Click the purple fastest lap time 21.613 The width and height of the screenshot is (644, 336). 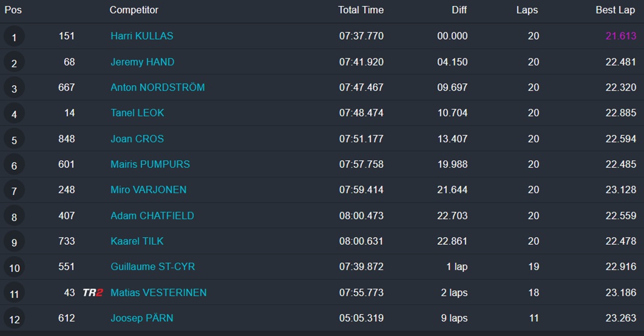pos(621,36)
